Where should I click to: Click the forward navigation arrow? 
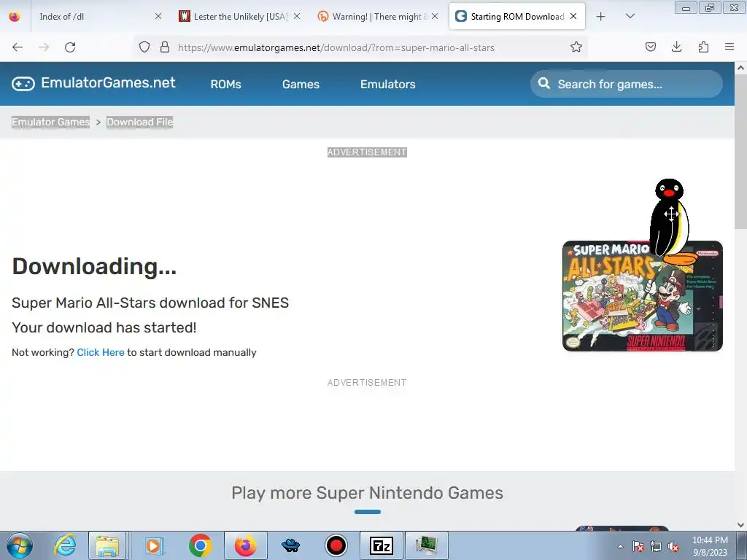pyautogui.click(x=44, y=47)
